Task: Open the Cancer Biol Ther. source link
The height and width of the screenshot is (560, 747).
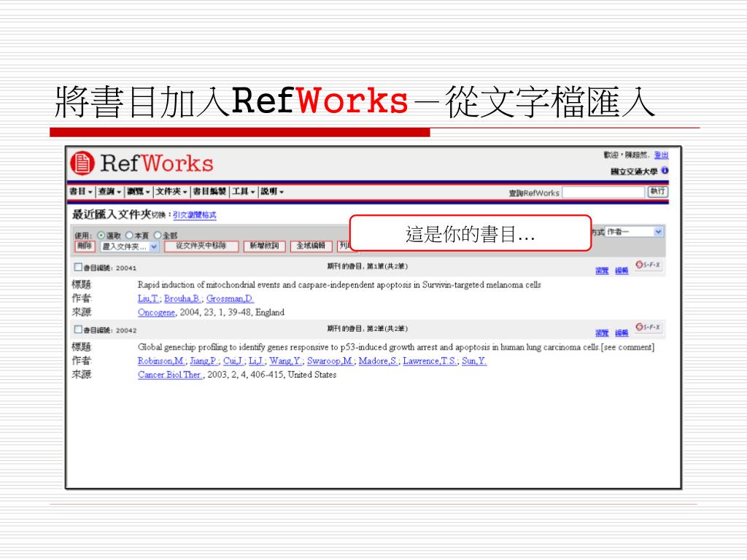Action: [170, 375]
